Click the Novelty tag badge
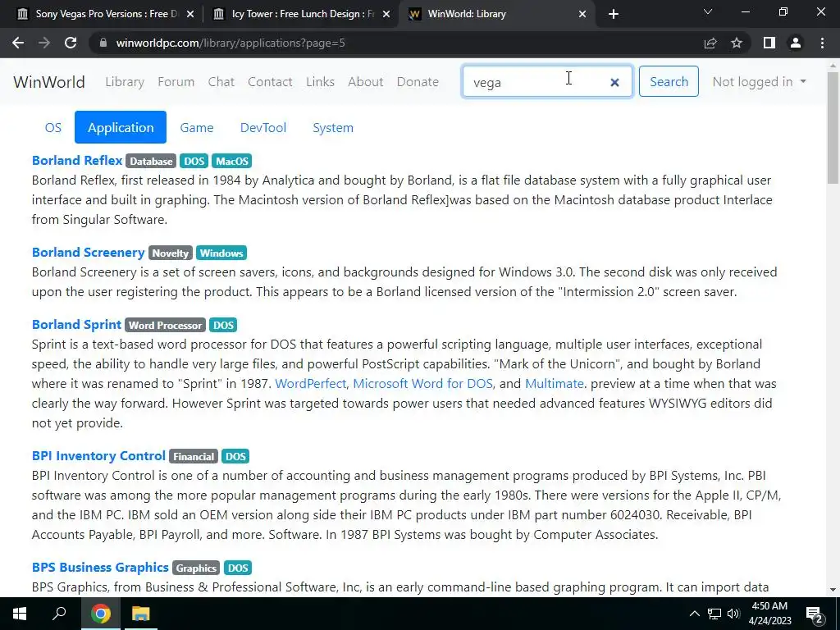 click(x=171, y=253)
